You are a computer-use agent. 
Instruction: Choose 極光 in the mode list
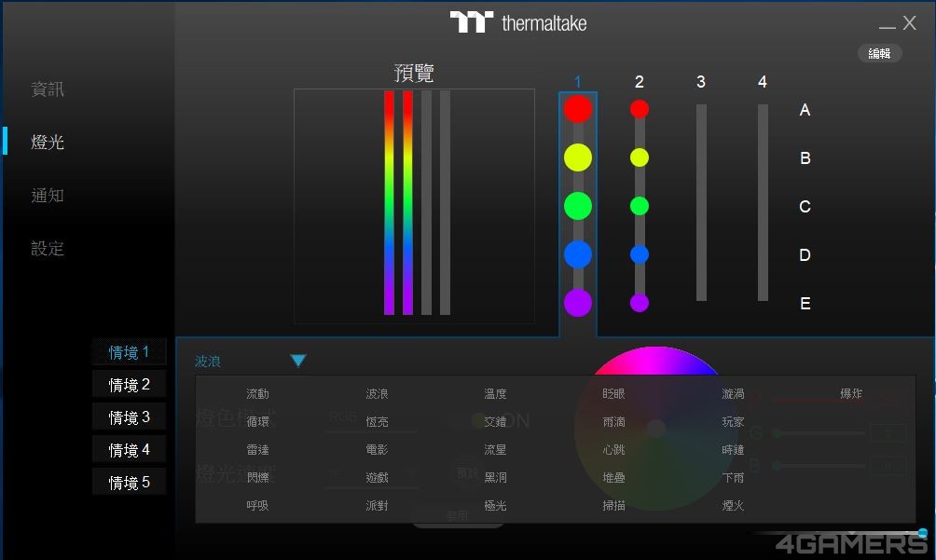(x=495, y=505)
